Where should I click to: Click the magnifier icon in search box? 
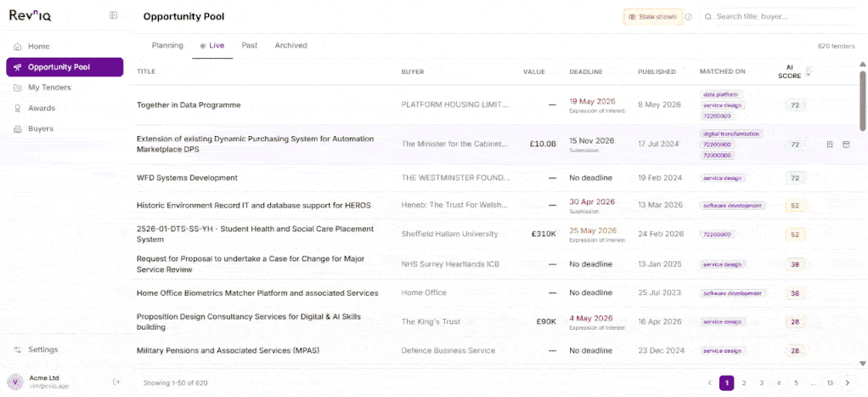[708, 17]
